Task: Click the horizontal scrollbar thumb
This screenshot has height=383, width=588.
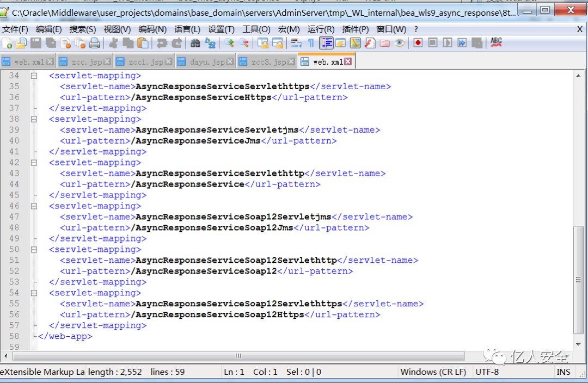Action: pos(238,356)
